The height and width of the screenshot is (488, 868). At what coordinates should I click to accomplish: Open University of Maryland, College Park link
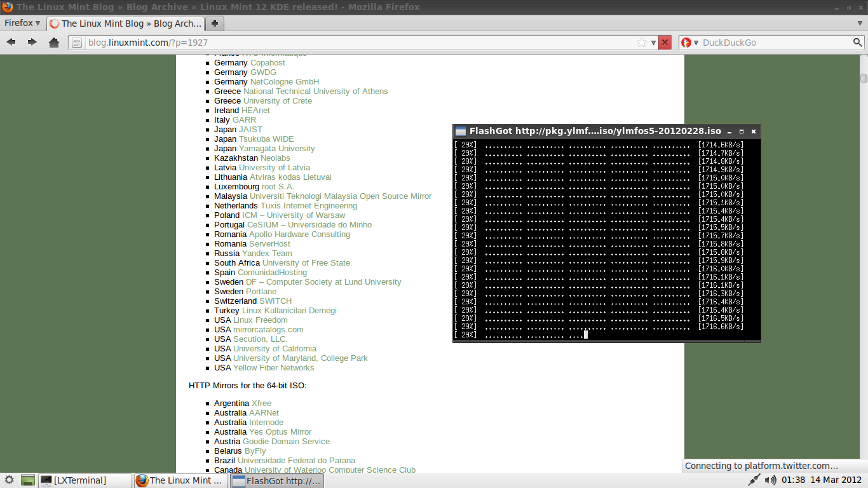tap(301, 358)
